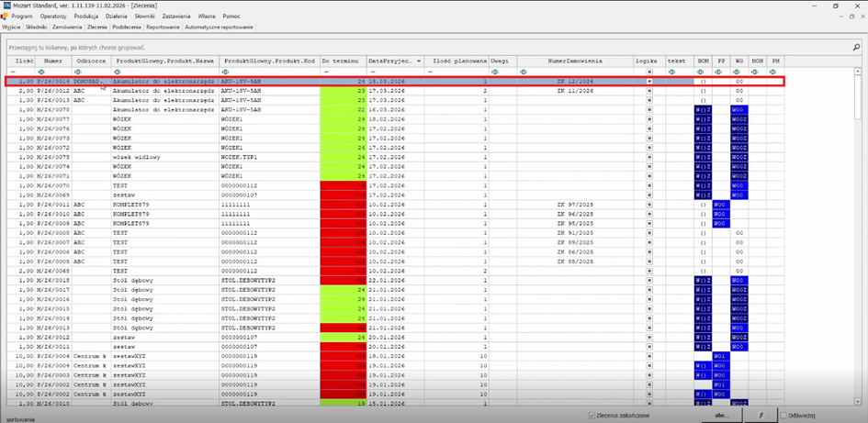Click the abc... button
Screen dimensions: 868x423
[722, 416]
